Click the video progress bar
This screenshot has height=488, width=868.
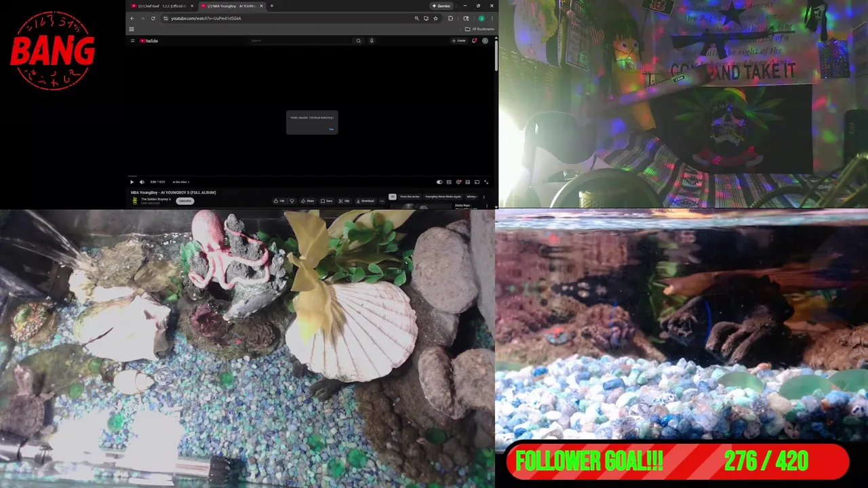click(x=311, y=177)
